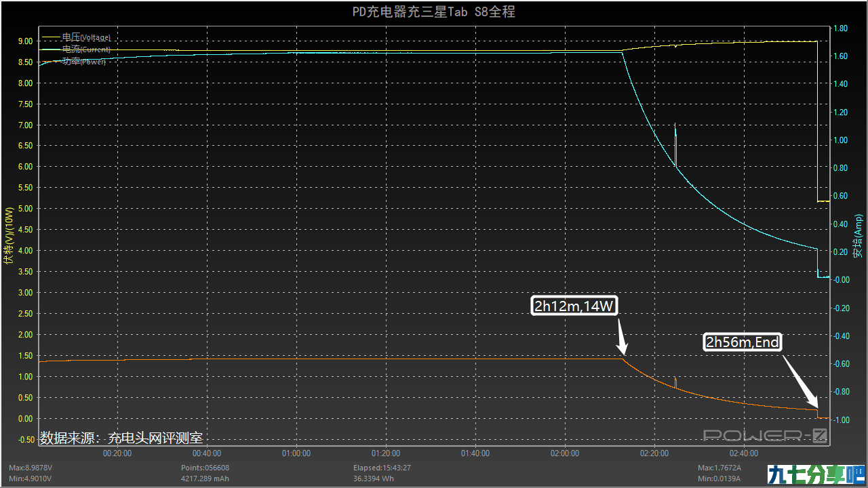The image size is (868, 488).
Task: Click the 02:00:00 time axis label
Action: (565, 453)
